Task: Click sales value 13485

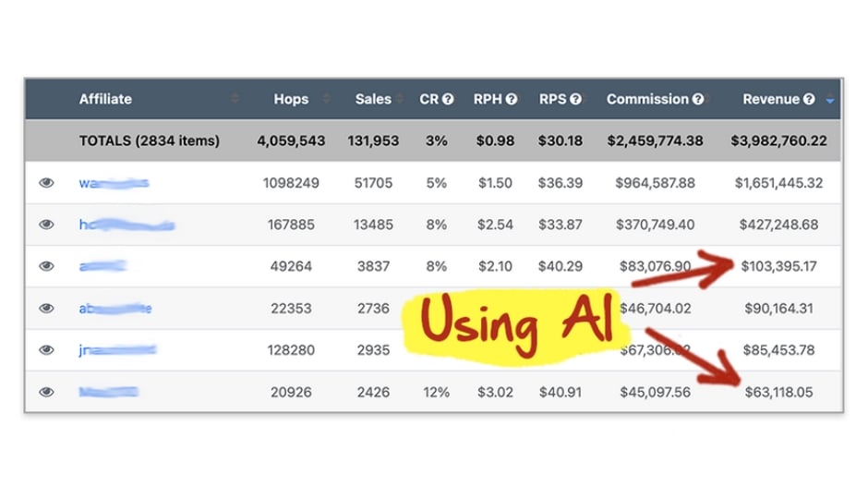Action: click(373, 225)
